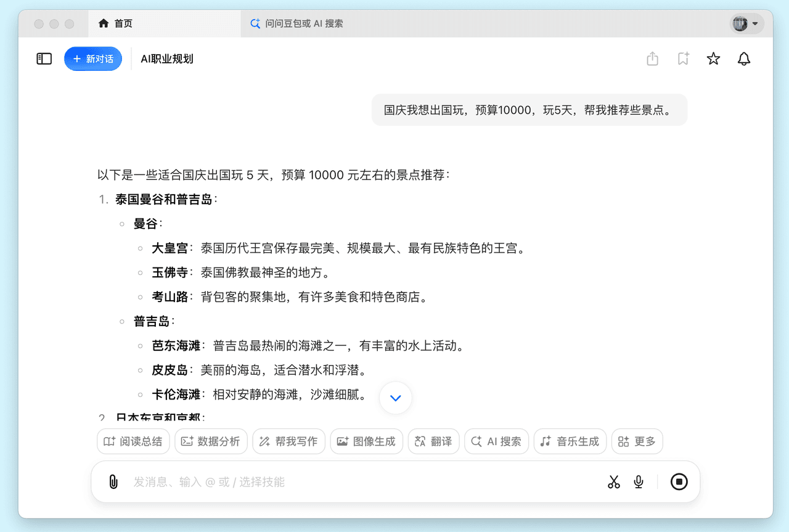Launch the 图像生成 skill
Viewport: 789px width, 532px height.
point(366,441)
